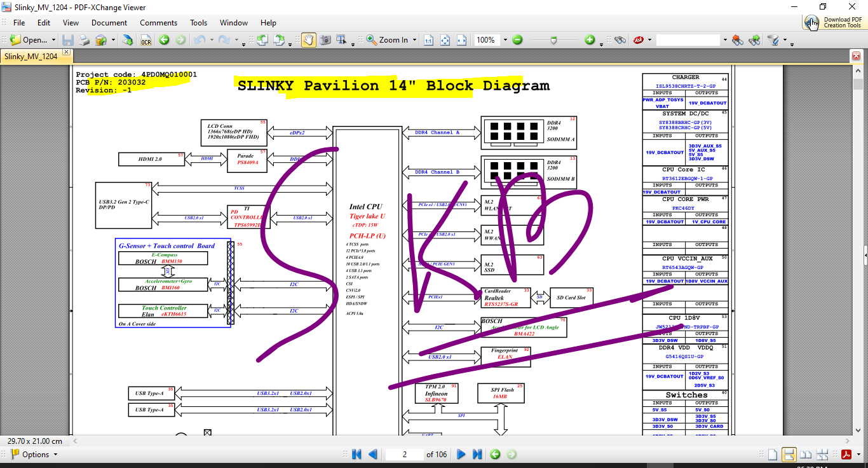Find next search result binoculars icon
The width and height of the screenshot is (868, 468).
click(x=754, y=40)
